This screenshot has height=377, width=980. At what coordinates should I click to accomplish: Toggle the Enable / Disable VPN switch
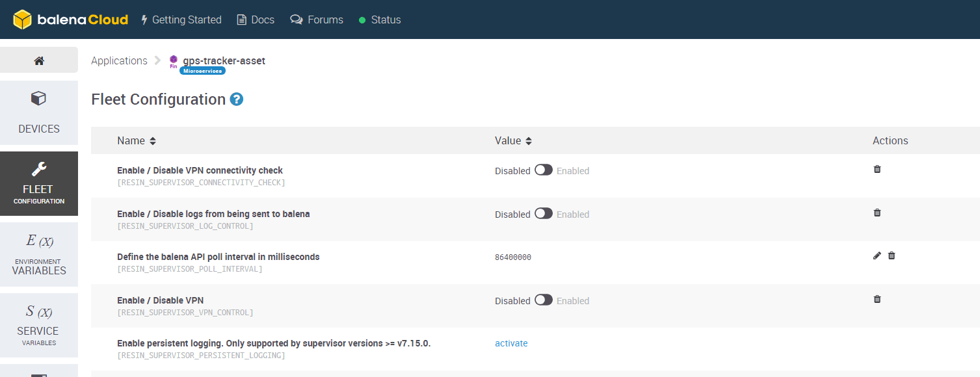pos(544,300)
